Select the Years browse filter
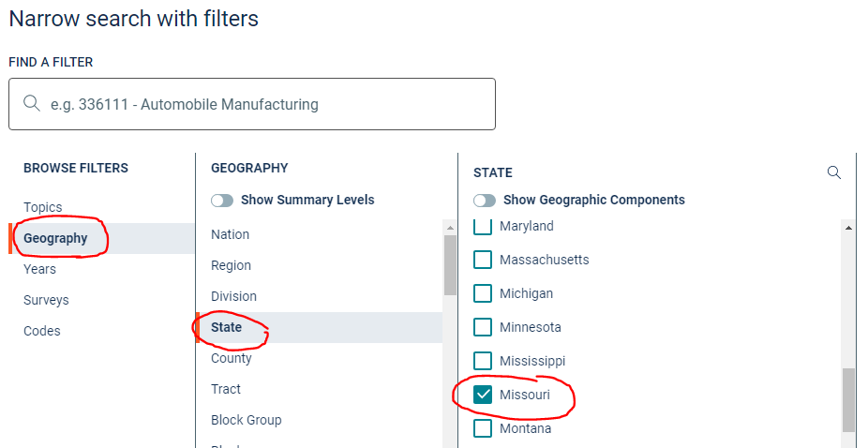 pos(40,269)
